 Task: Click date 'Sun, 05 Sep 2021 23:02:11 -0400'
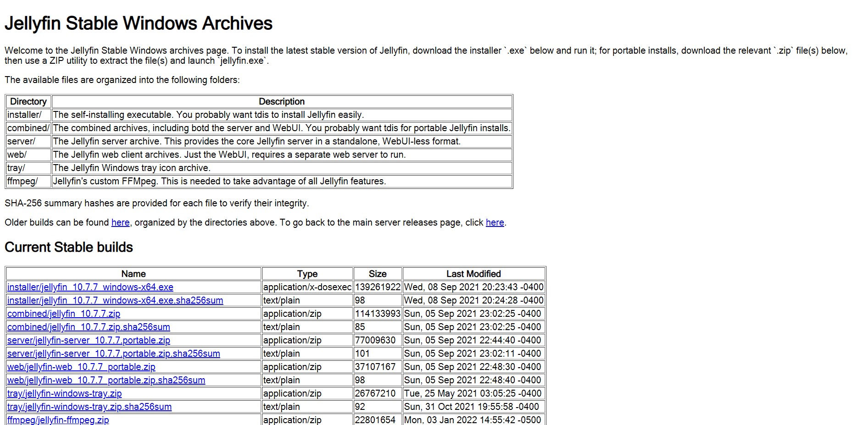[474, 353]
